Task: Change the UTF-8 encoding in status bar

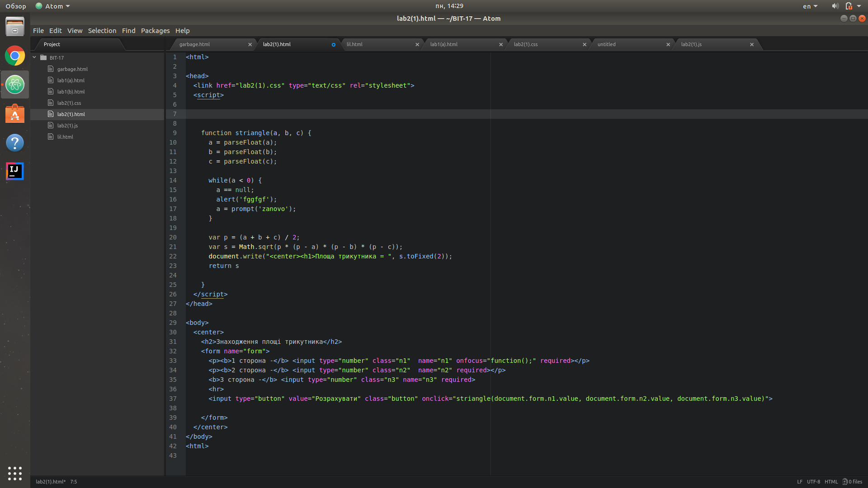Action: [x=814, y=482]
